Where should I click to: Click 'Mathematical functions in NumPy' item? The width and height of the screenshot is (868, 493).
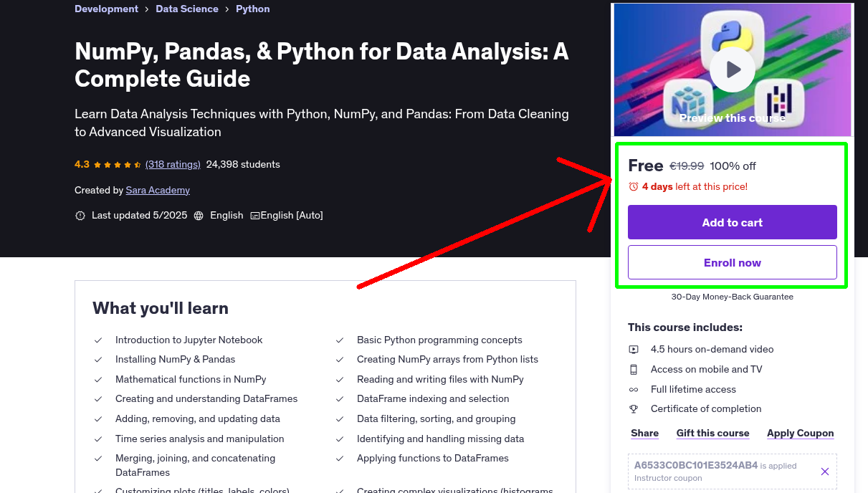191,379
